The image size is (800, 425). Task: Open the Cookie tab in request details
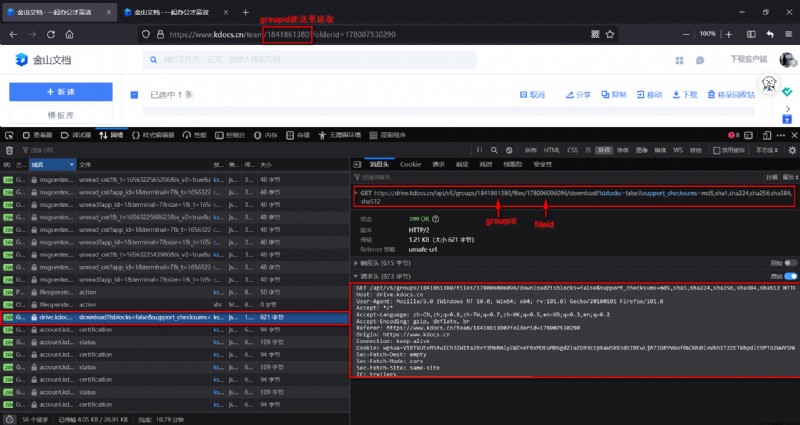tap(410, 164)
